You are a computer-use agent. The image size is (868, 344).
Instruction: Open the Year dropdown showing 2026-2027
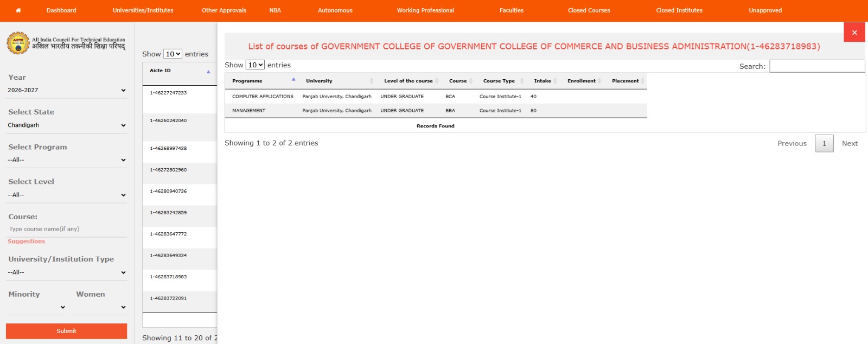[x=67, y=90]
